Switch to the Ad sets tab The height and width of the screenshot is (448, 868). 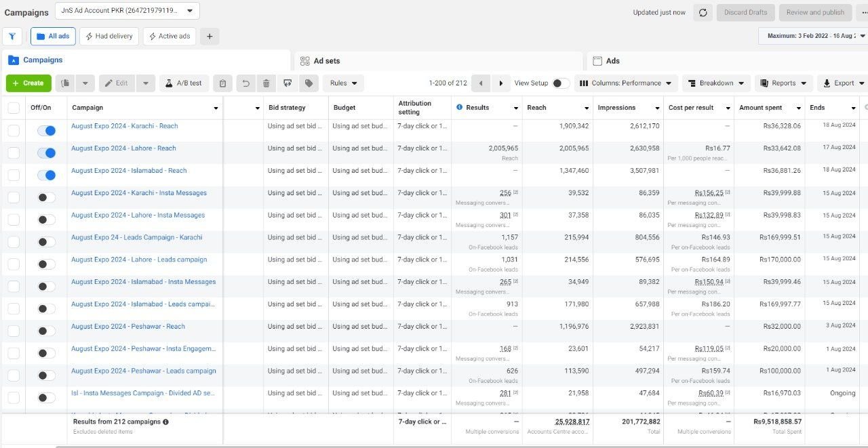tap(438, 61)
